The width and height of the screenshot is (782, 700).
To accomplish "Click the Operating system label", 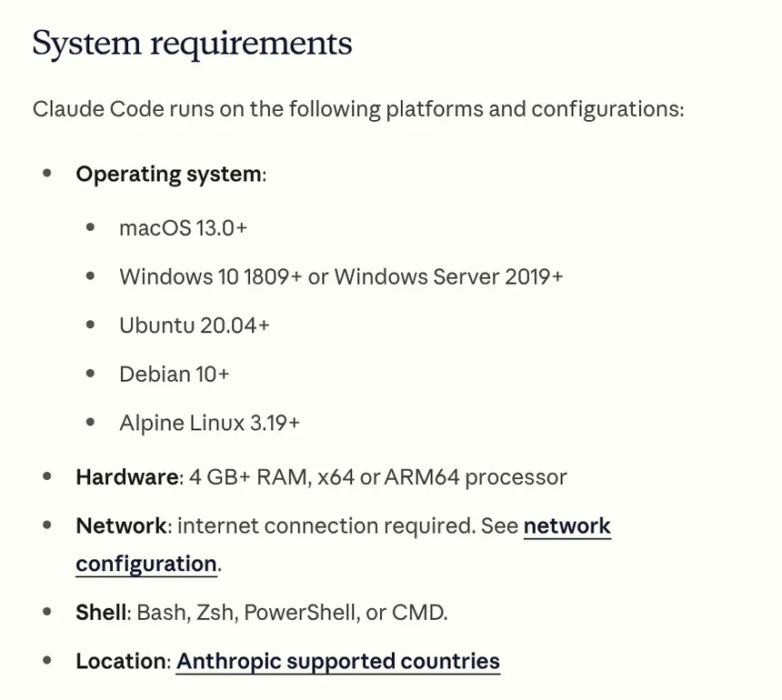I will 168,175.
